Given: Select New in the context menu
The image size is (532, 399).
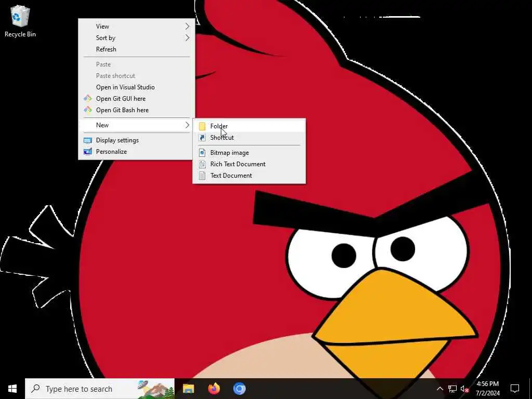Looking at the screenshot, I should pyautogui.click(x=137, y=125).
